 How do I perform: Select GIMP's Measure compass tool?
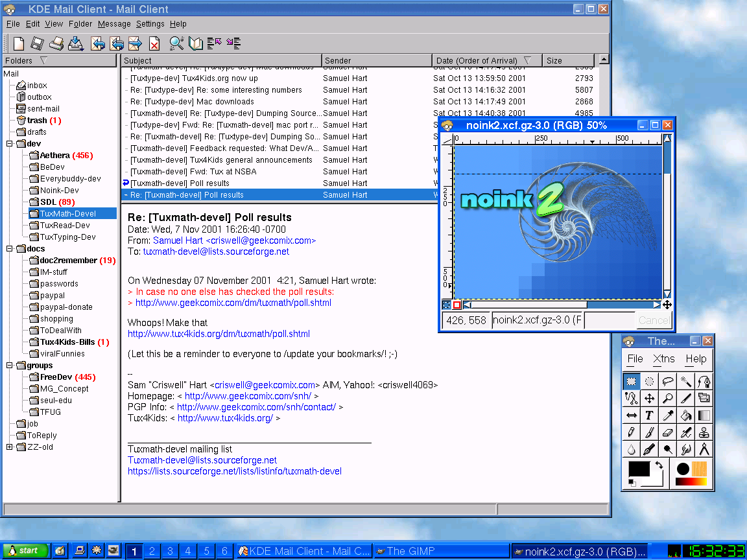coord(704,449)
